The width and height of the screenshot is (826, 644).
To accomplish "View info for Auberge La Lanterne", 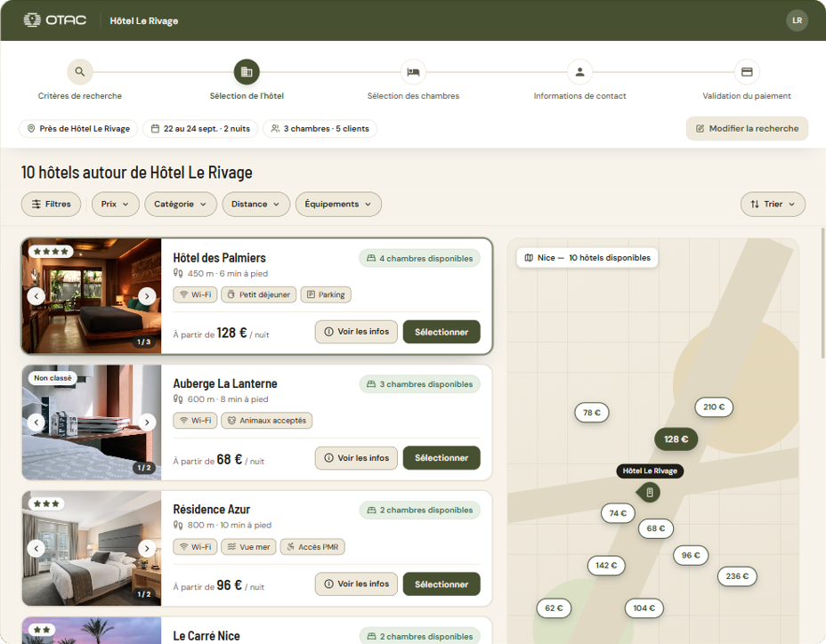I will coord(356,458).
